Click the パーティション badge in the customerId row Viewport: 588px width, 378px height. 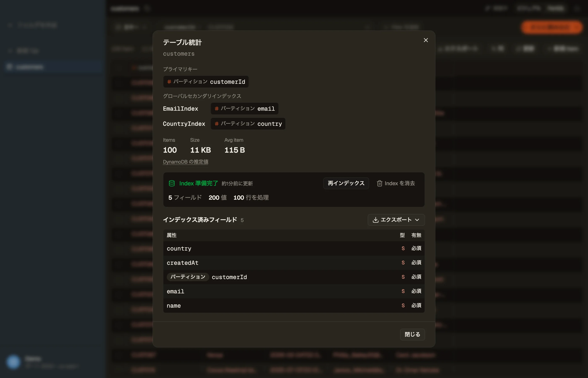coord(188,277)
